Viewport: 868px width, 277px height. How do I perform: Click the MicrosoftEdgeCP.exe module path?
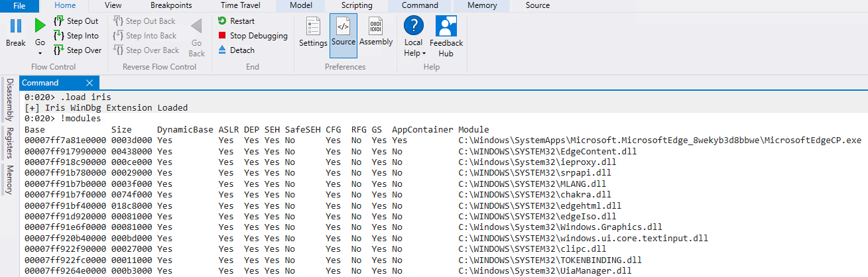pyautogui.click(x=660, y=140)
